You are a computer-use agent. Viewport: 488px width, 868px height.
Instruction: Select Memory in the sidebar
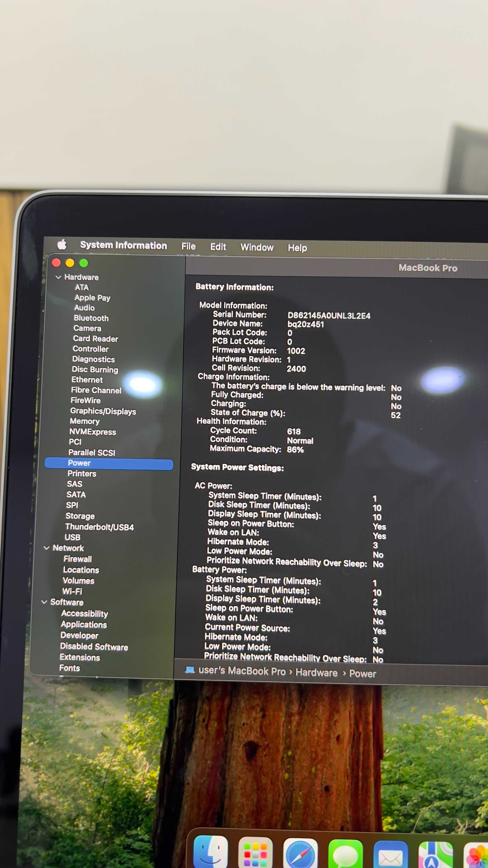click(85, 421)
